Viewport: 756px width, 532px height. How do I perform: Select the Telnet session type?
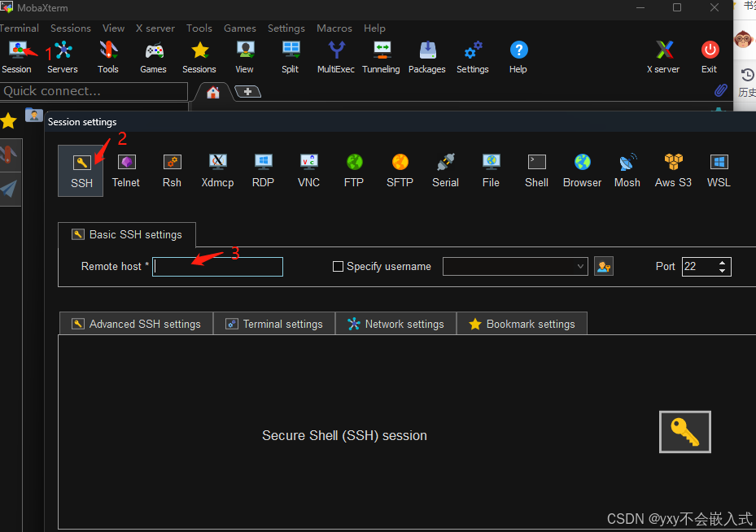tap(126, 171)
